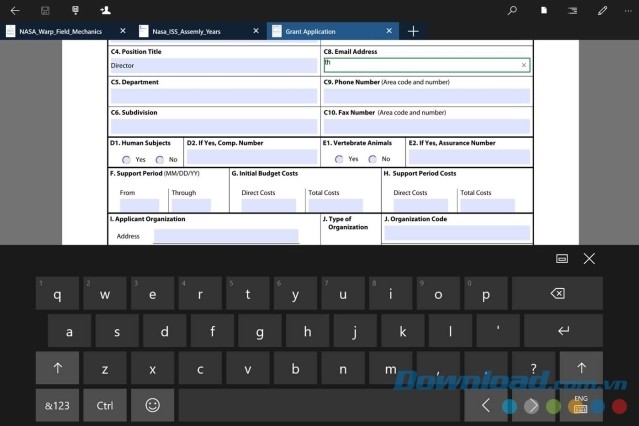Image resolution: width=639 pixels, height=426 pixels.
Task: Clear the Email Address field with the X
Action: click(x=524, y=65)
